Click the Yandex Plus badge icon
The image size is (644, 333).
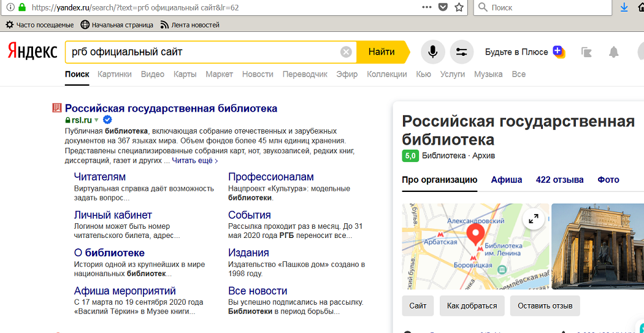[x=559, y=52]
